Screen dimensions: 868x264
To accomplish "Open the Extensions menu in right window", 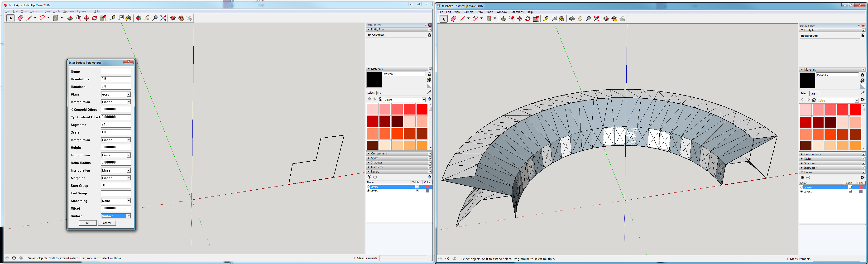I will [x=517, y=12].
